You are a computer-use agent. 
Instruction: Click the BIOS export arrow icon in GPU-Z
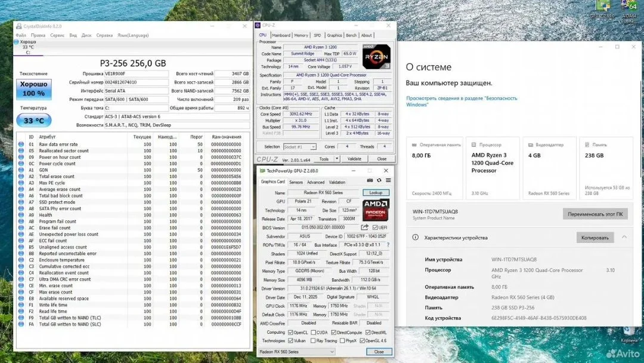pyautogui.click(x=365, y=227)
